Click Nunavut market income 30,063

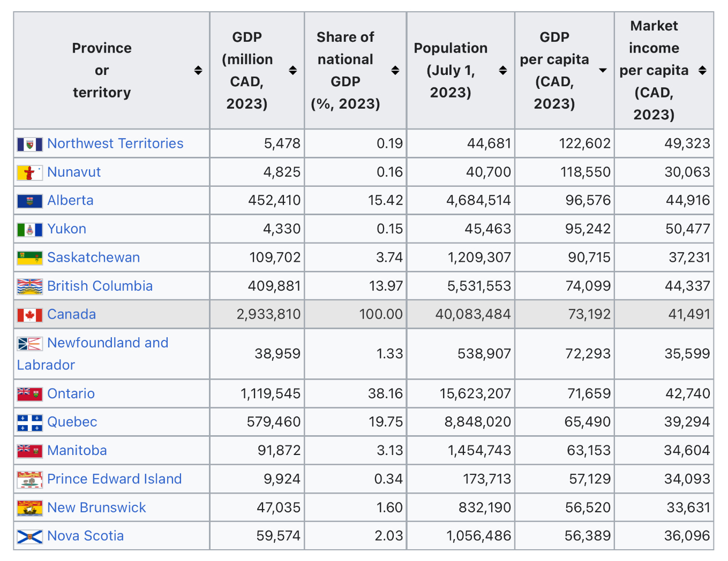pyautogui.click(x=687, y=172)
